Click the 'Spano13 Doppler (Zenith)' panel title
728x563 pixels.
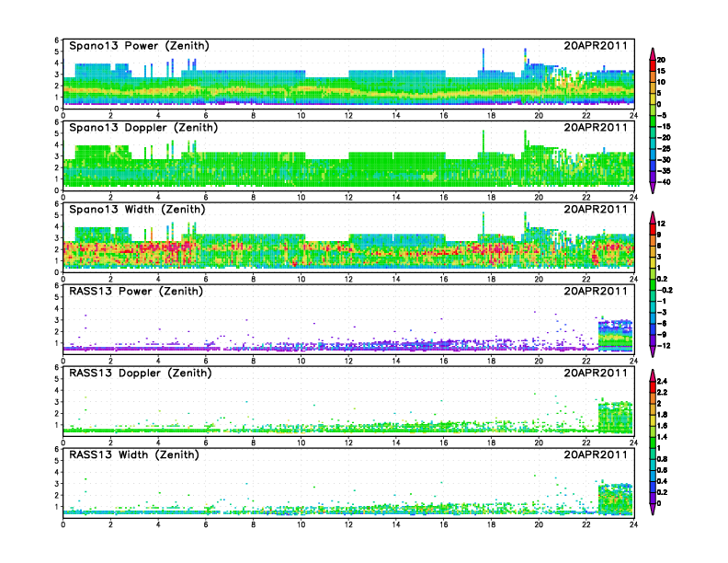click(x=143, y=127)
